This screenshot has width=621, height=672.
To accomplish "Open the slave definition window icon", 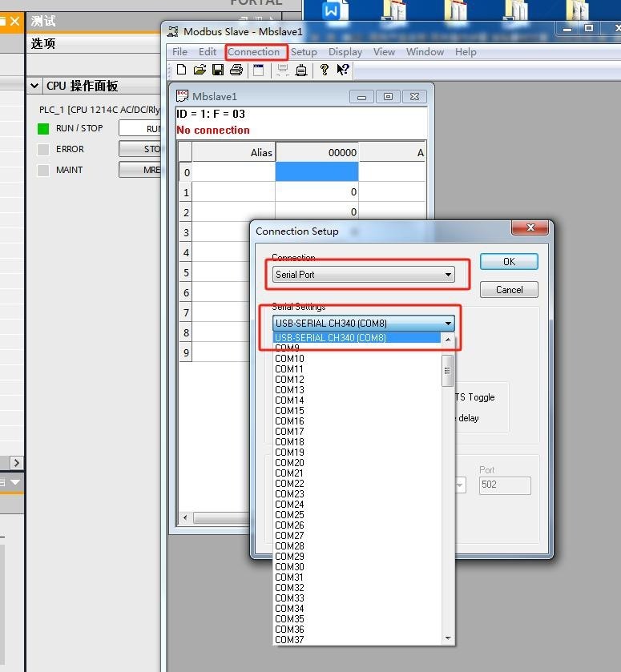I will click(x=259, y=70).
